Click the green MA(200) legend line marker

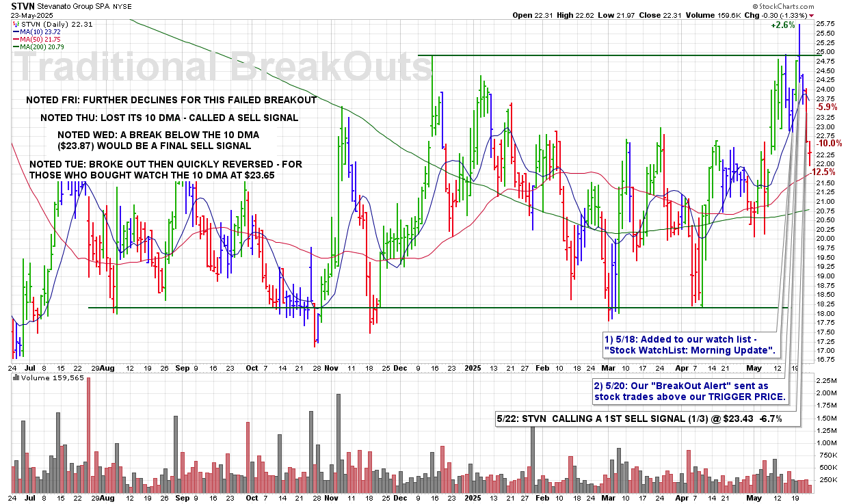pos(17,47)
